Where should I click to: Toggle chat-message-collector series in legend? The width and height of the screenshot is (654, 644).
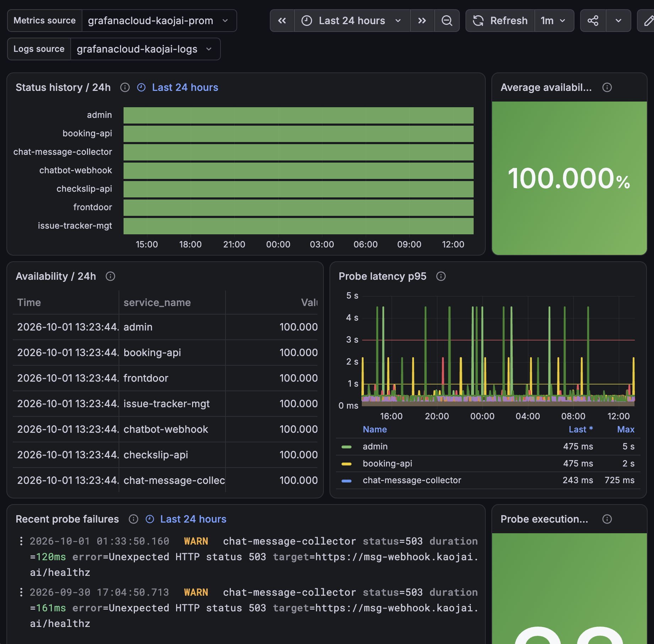(412, 480)
